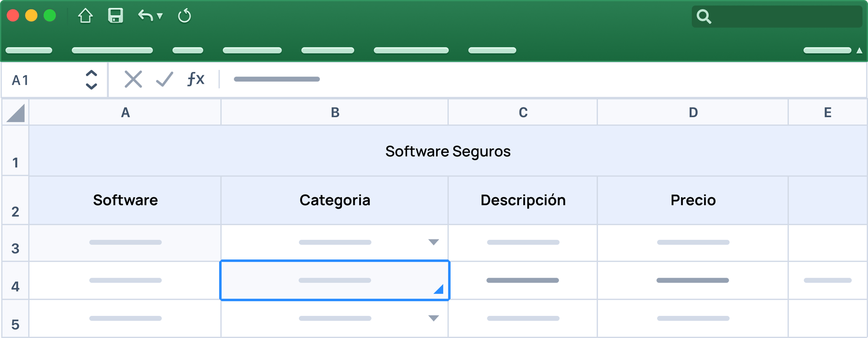Click the "Software" header cell

[x=125, y=200]
